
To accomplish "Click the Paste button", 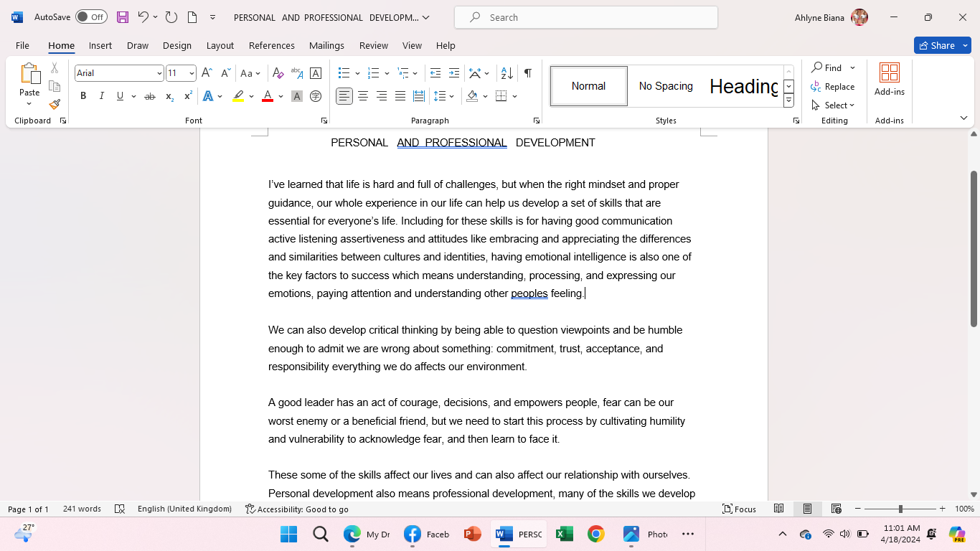I will [x=29, y=84].
